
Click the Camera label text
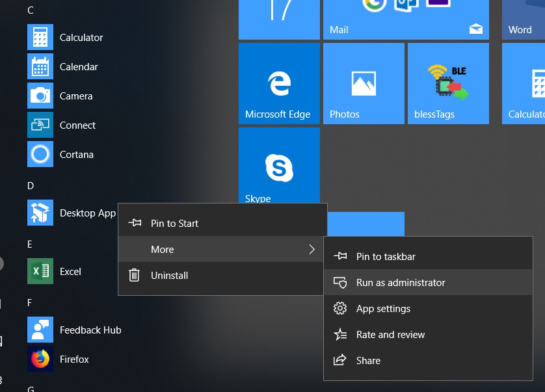coord(76,96)
